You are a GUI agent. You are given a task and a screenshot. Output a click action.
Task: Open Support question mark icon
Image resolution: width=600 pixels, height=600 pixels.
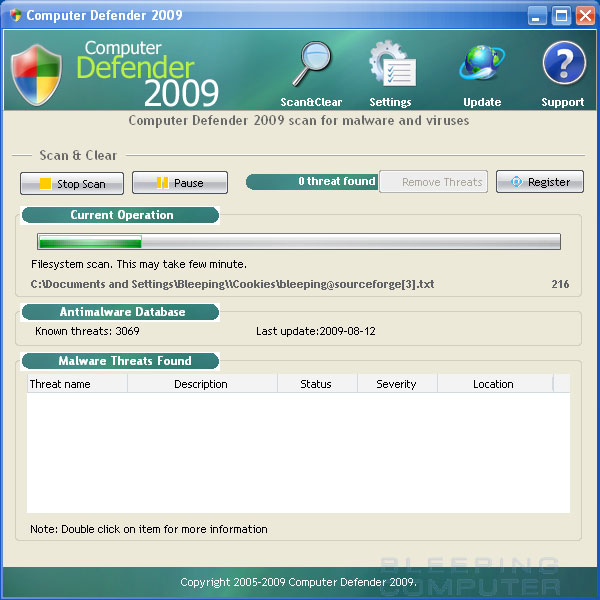click(x=564, y=63)
